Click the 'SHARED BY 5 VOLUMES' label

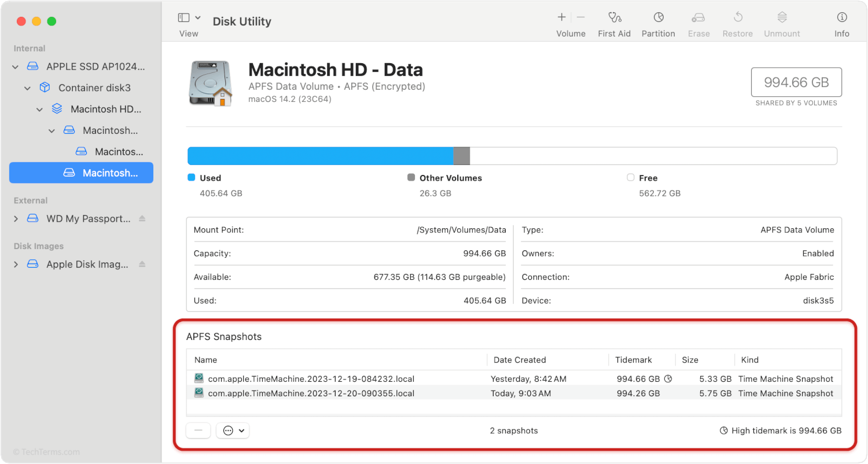click(796, 103)
